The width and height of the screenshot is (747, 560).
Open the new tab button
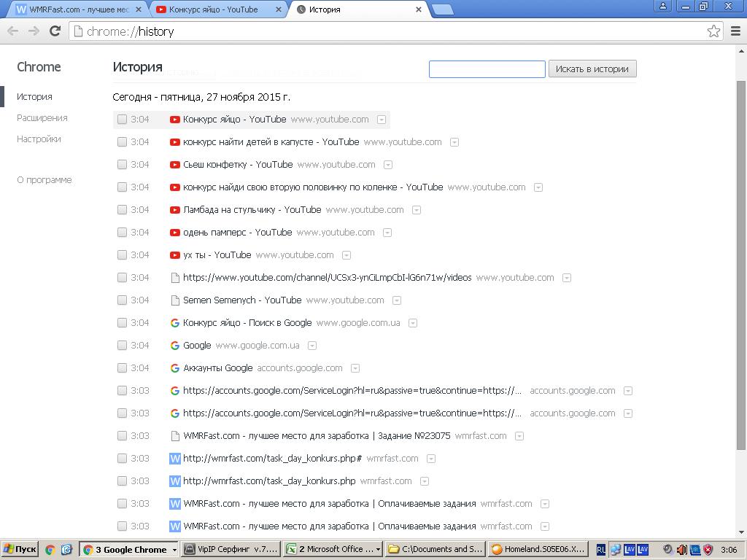[x=443, y=9]
